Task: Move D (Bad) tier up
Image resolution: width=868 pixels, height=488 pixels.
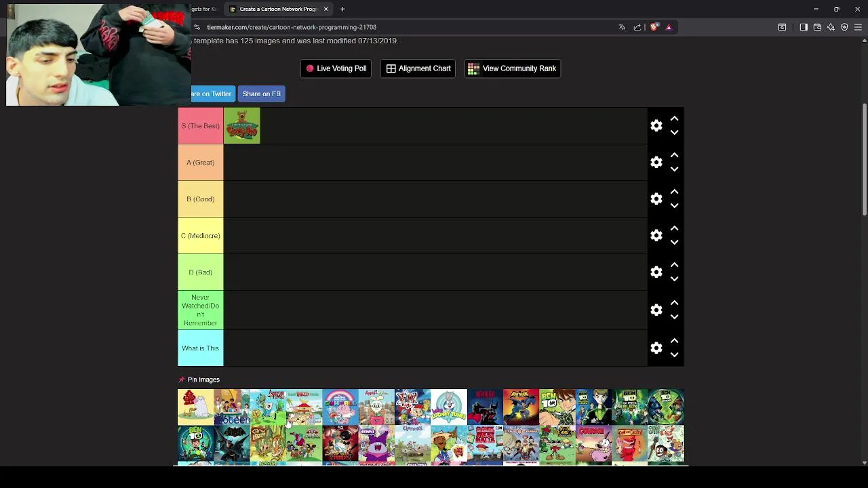Action: click(x=674, y=265)
